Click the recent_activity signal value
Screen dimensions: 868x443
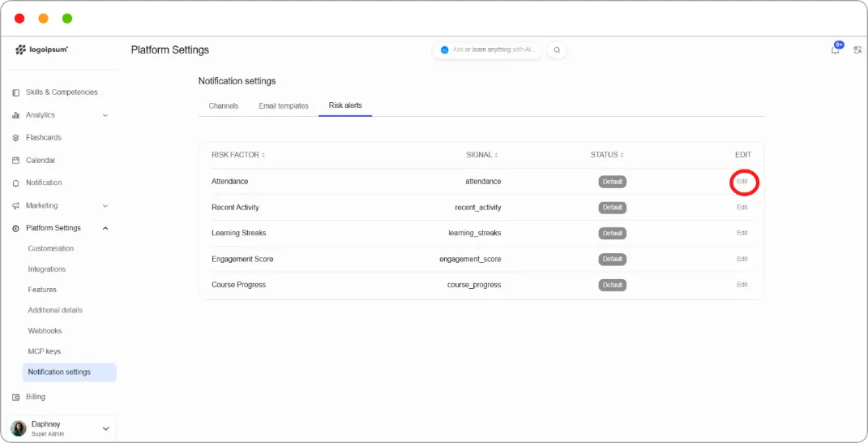point(477,208)
